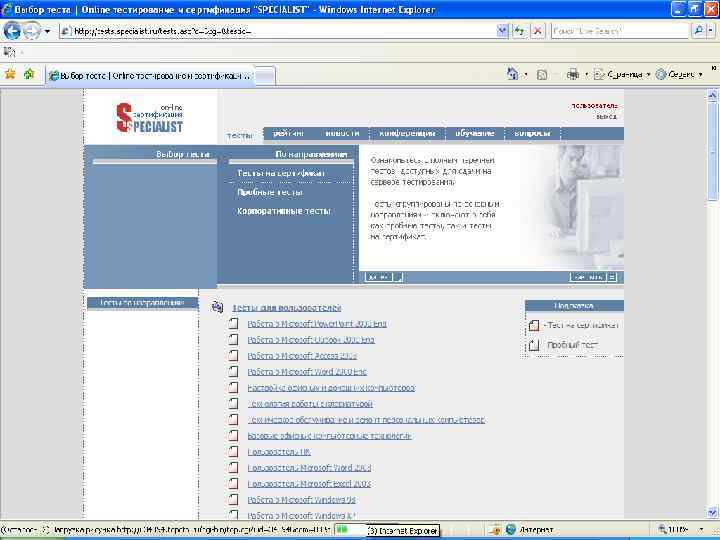
Task: Expand the address bar history dropdown
Action: 502,31
